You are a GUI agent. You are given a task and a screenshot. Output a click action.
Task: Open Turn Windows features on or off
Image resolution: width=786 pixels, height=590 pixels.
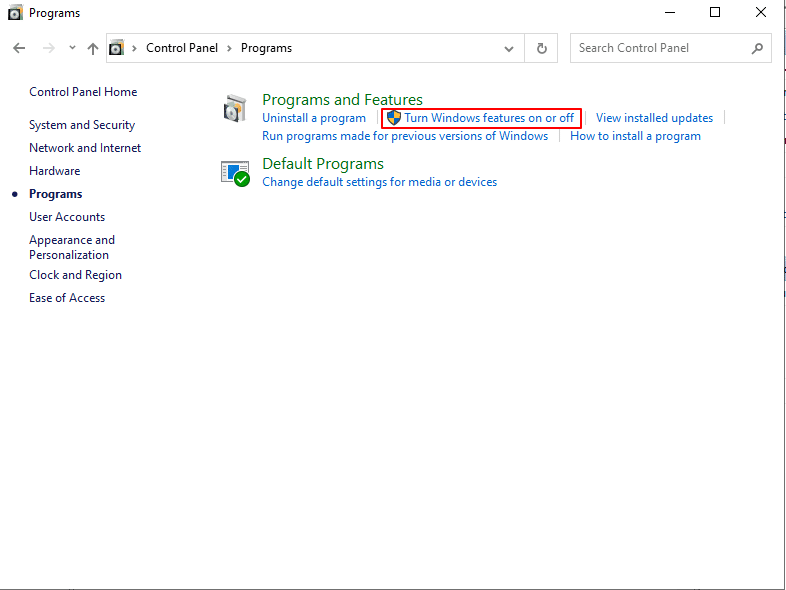click(489, 118)
